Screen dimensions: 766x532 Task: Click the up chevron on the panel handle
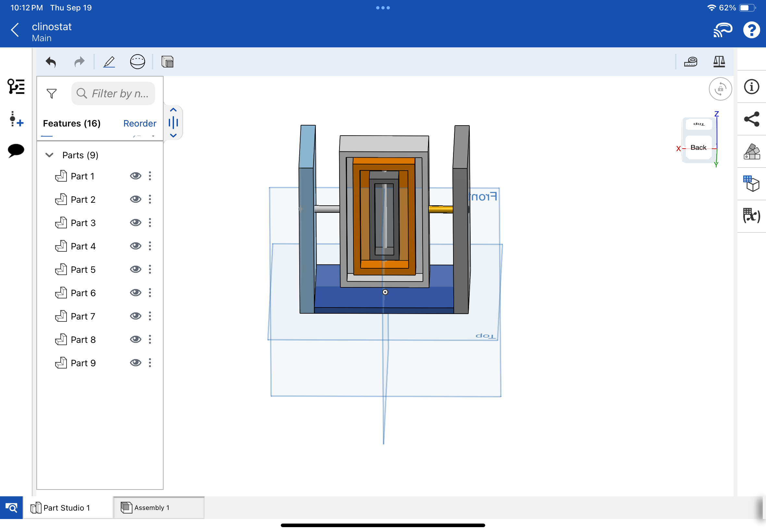[173, 110]
